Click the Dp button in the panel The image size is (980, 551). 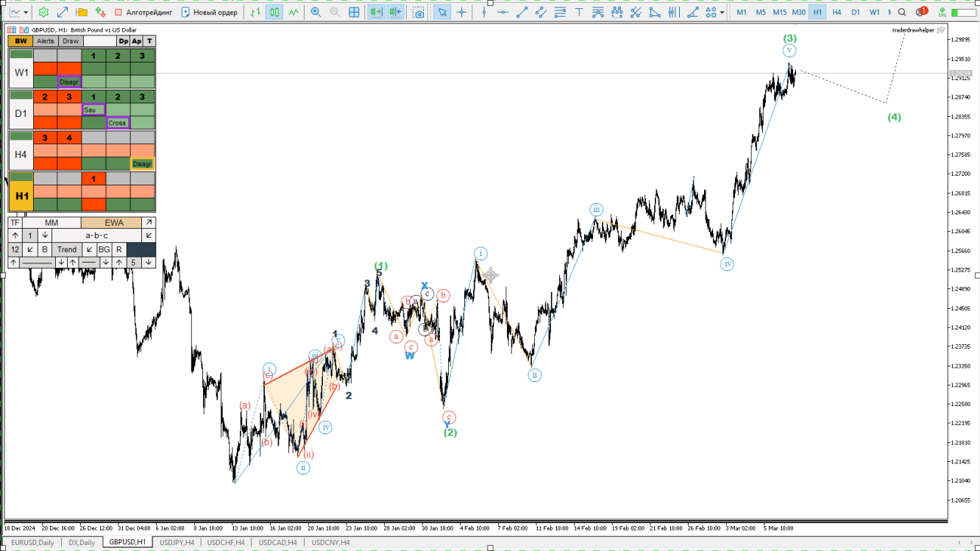tap(124, 41)
